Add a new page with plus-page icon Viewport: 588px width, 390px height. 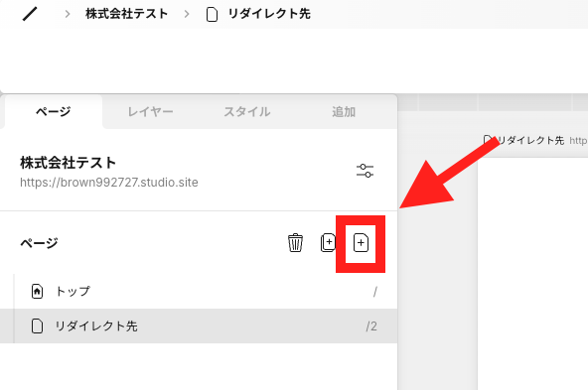pos(361,243)
